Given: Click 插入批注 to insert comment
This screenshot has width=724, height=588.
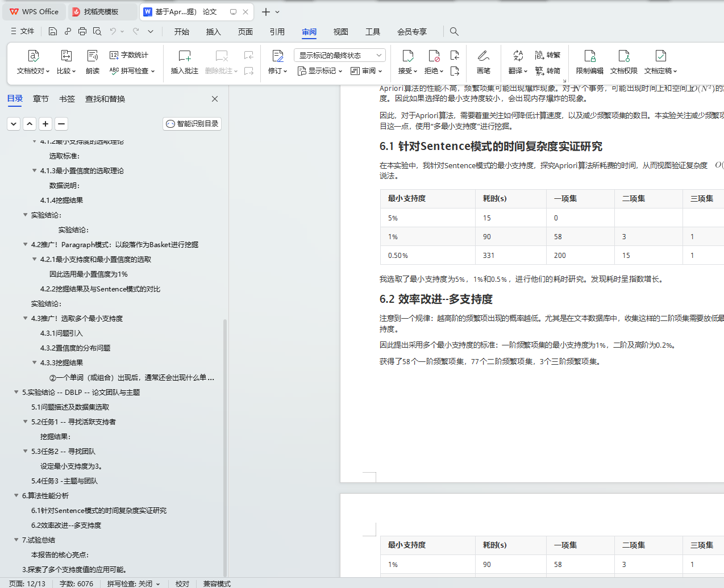Looking at the screenshot, I should tap(185, 62).
